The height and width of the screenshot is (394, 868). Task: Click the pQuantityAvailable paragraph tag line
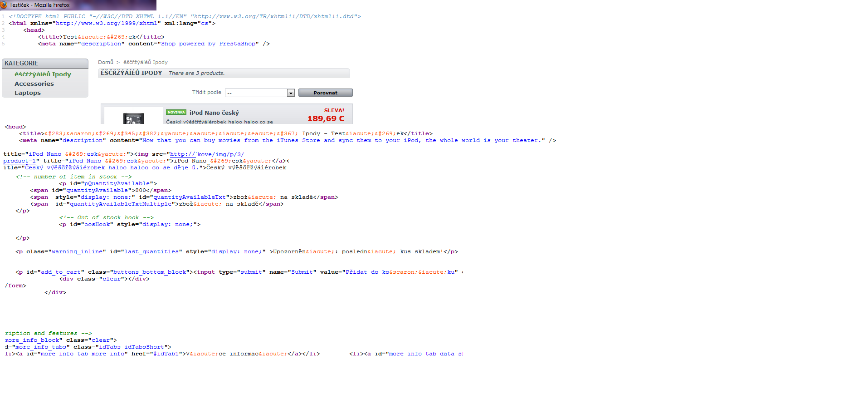pos(108,183)
